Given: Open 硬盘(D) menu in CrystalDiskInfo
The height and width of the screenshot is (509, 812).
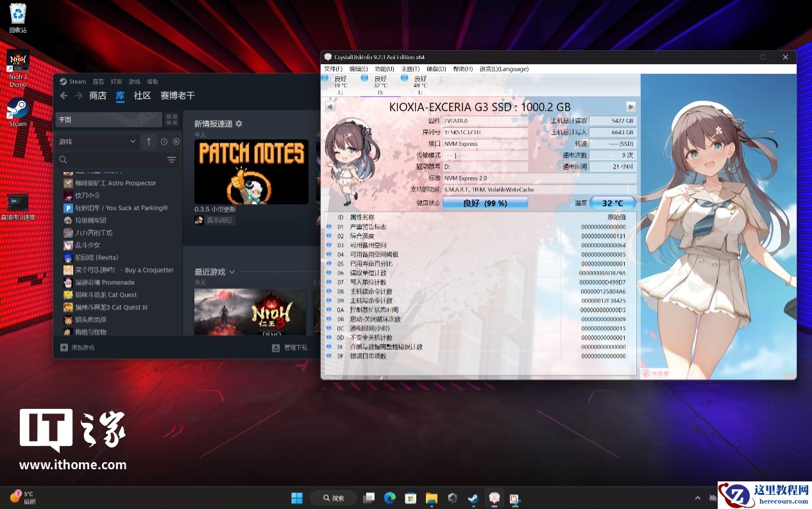Looking at the screenshot, I should [436, 69].
